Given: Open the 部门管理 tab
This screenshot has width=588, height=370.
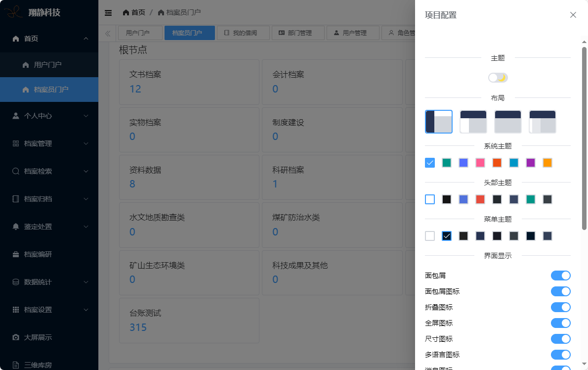Looking at the screenshot, I should coord(298,33).
